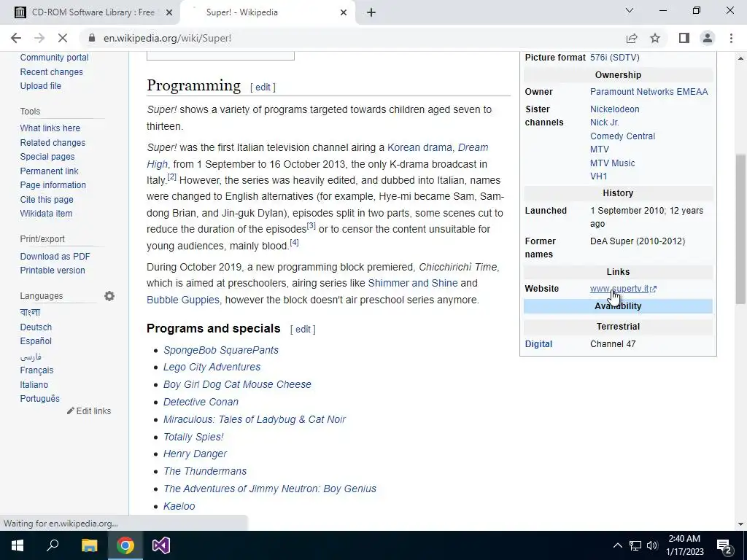
Task: Open Cite this page link
Action: [47, 200]
